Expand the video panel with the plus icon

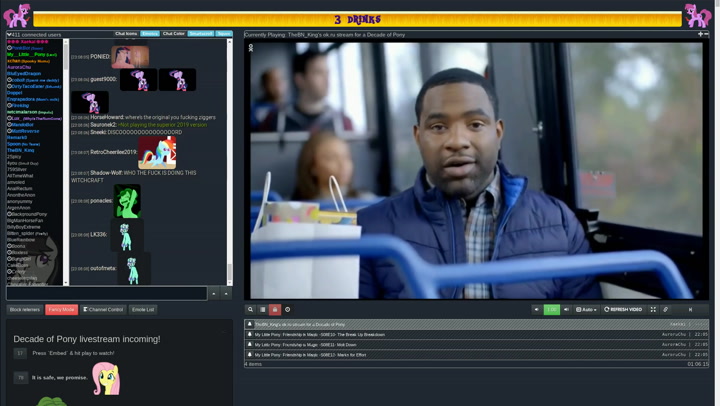click(700, 34)
